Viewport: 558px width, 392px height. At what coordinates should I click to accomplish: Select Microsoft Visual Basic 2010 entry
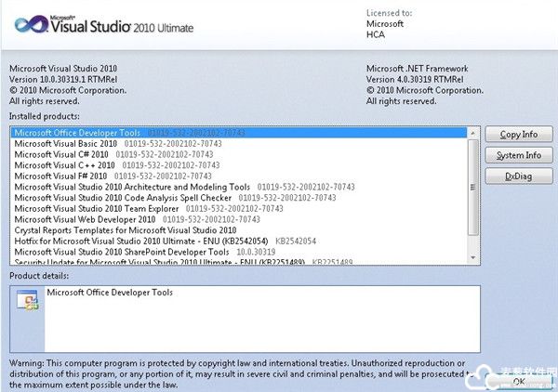239,144
